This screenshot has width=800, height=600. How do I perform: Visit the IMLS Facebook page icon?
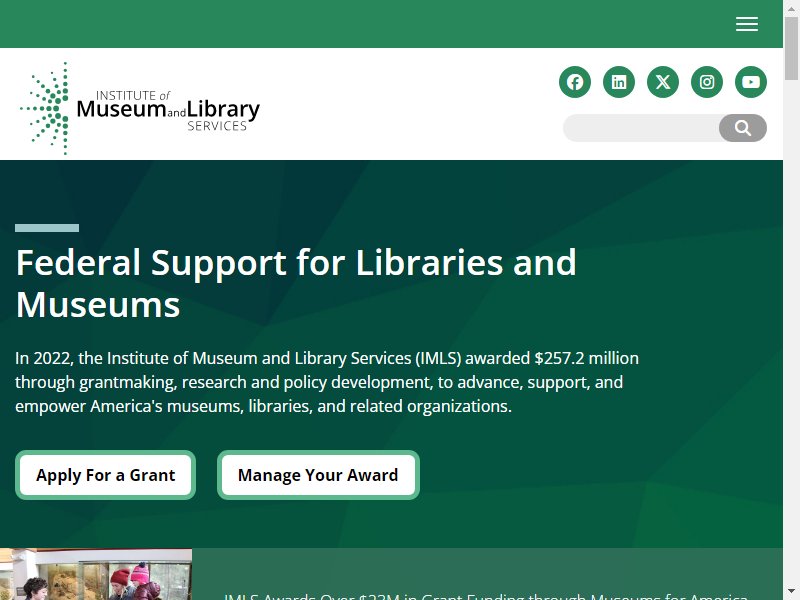click(x=575, y=82)
